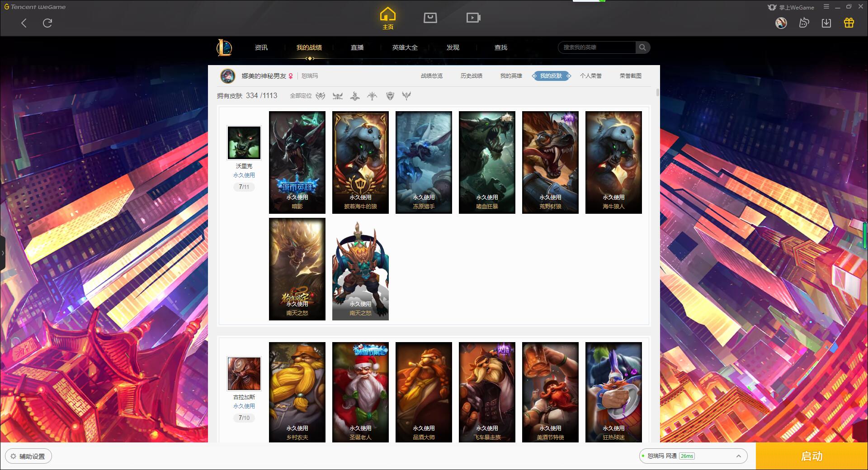The image size is (868, 470).
Task: Switch to the 战绩总览 tab
Action: tap(432, 76)
